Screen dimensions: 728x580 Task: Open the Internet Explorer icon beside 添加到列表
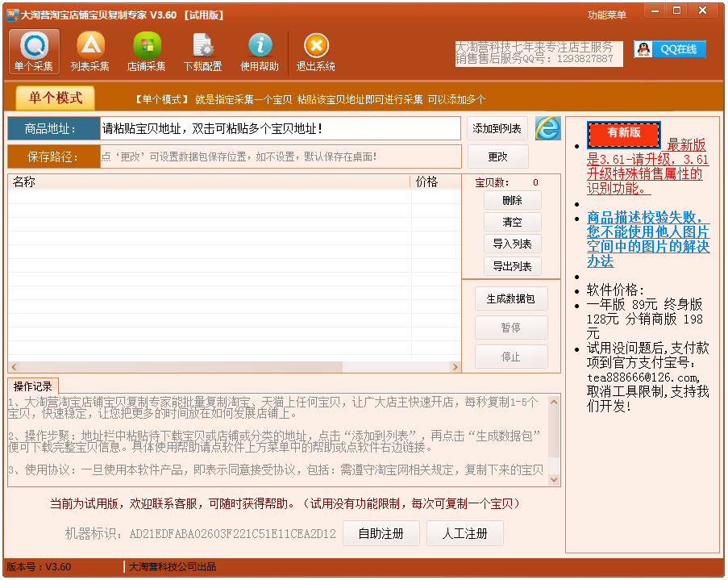coord(547,128)
